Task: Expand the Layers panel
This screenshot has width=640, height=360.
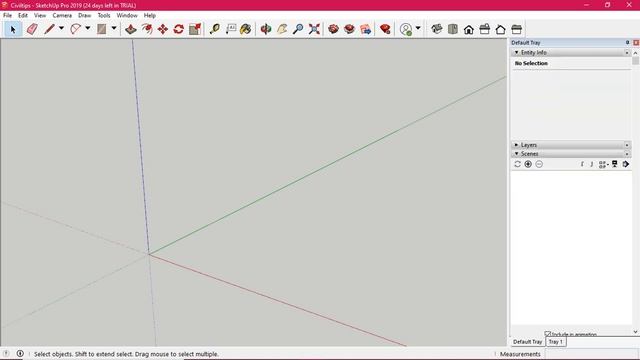Action: (516, 145)
